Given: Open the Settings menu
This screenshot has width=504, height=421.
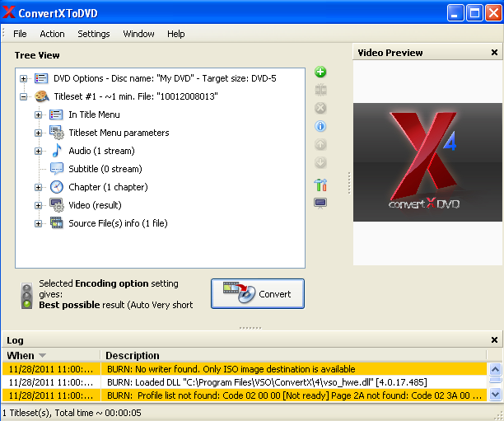Looking at the screenshot, I should pos(94,34).
